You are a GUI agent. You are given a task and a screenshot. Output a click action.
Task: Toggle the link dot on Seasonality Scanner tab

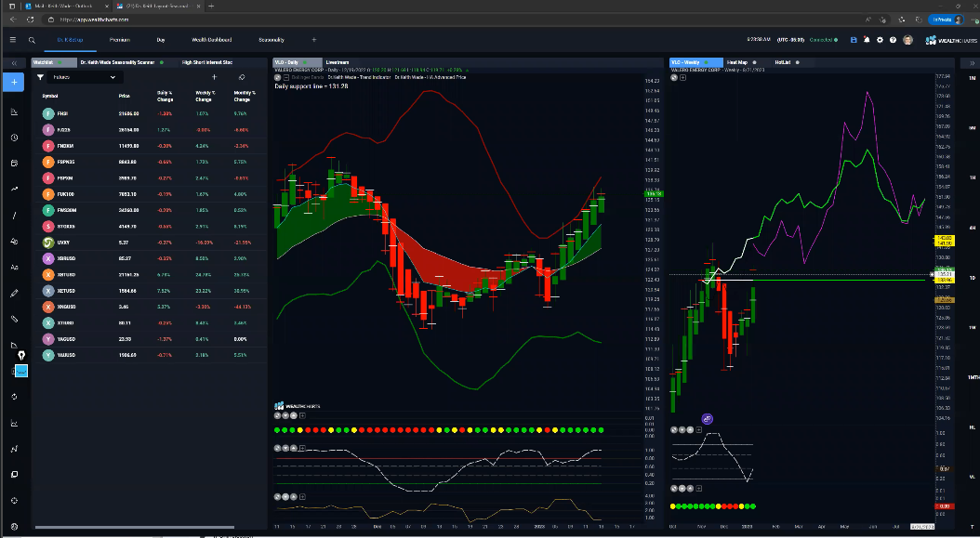pos(162,62)
